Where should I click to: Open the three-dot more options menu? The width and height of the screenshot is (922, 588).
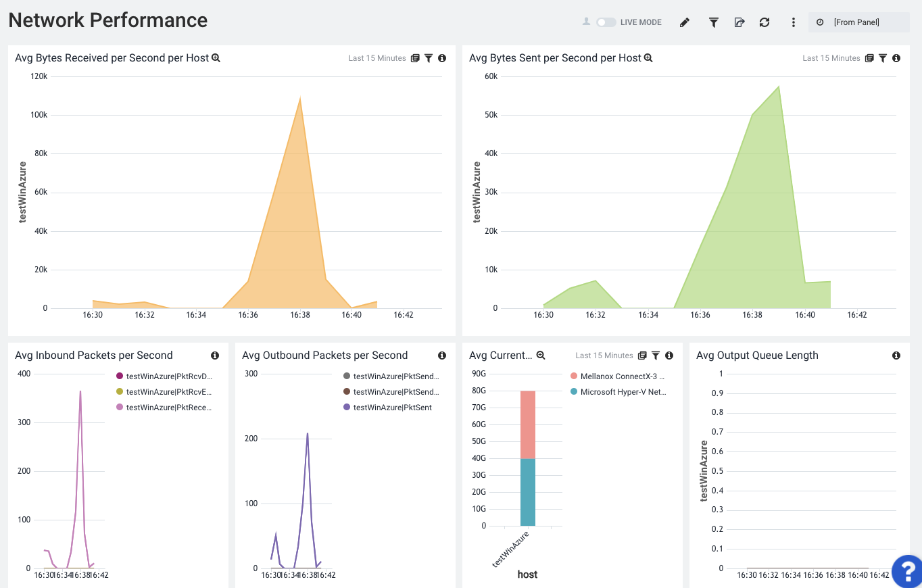tap(794, 22)
